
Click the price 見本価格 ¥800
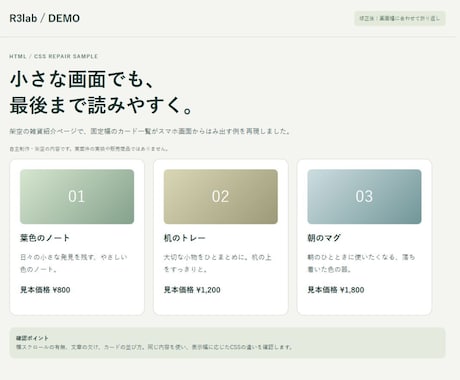(45, 290)
